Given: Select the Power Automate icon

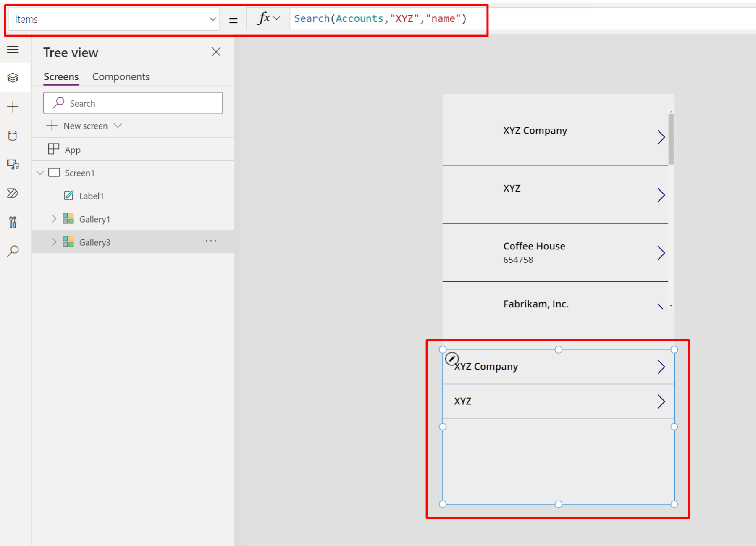Looking at the screenshot, I should click(x=13, y=193).
